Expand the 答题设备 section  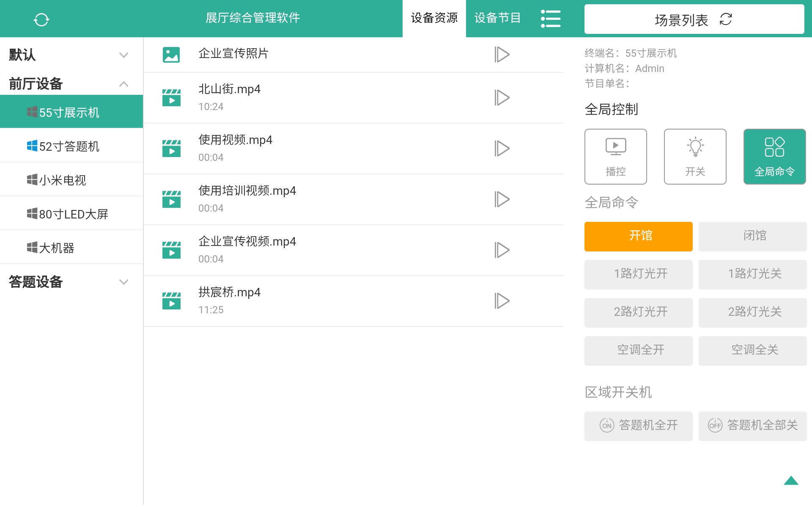pos(124,282)
